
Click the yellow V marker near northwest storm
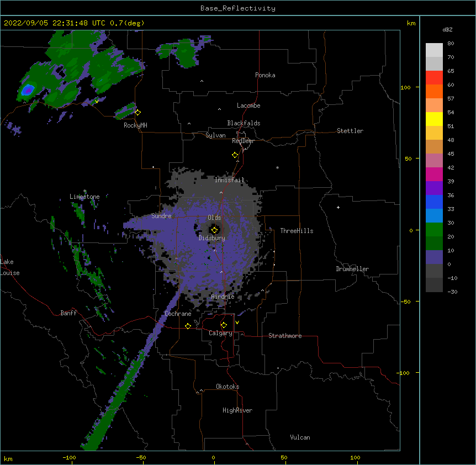pos(97,102)
